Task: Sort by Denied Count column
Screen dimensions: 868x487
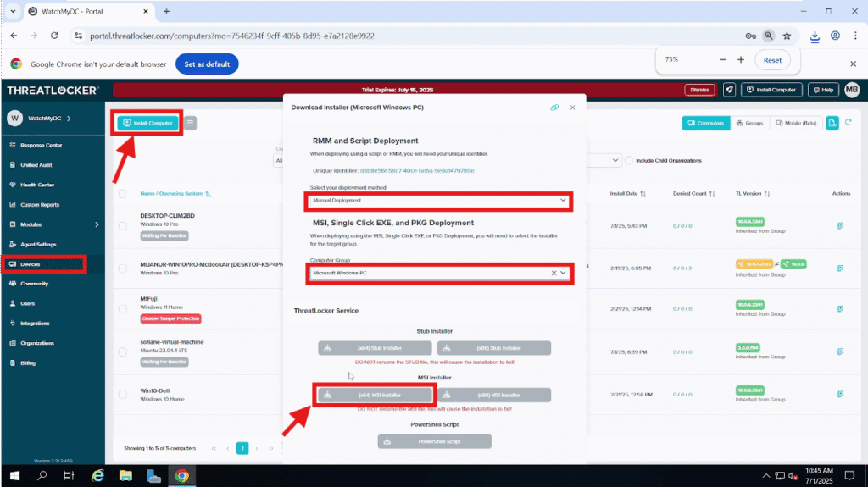Action: [693, 194]
